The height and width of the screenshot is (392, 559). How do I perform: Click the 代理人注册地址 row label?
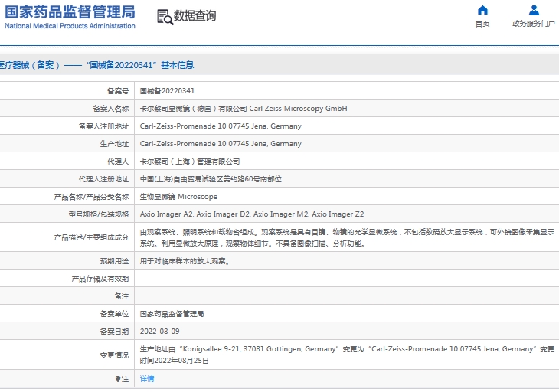[103, 179]
